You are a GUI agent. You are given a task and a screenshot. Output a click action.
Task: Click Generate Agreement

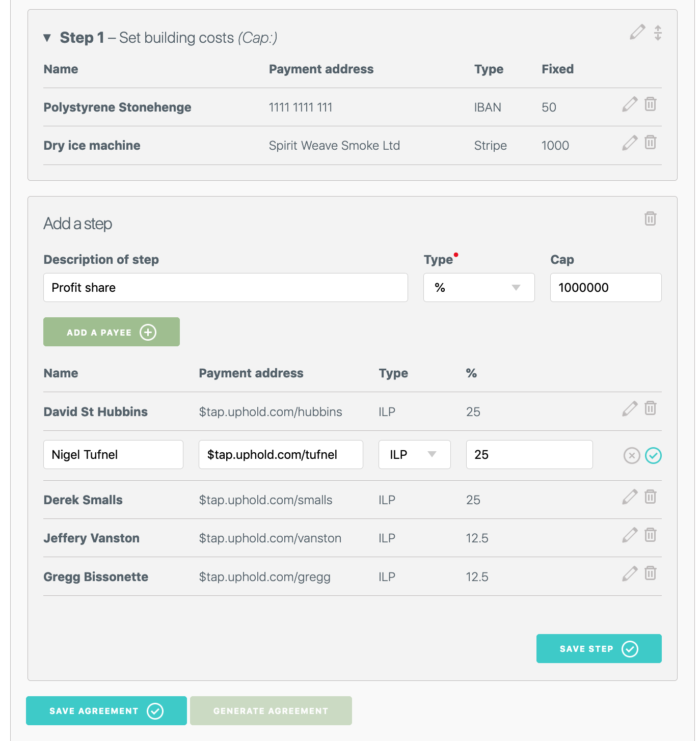pos(271,711)
